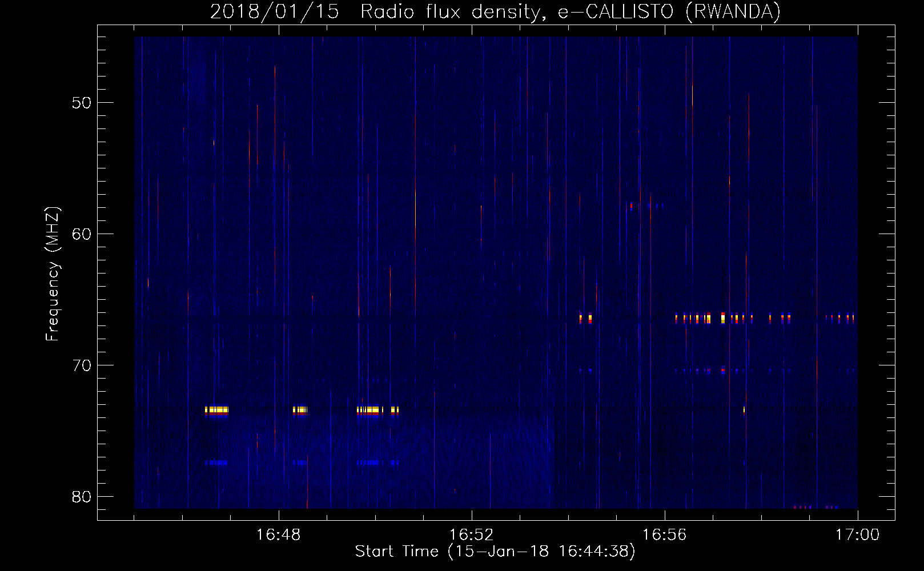Click the "Frequency (MHZ)" axis label

pyautogui.click(x=53, y=274)
